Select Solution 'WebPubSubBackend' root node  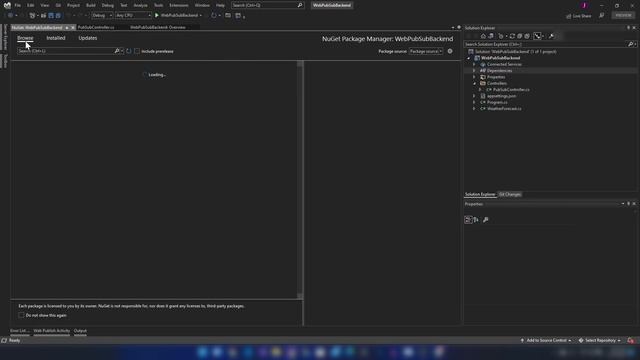coord(515,52)
